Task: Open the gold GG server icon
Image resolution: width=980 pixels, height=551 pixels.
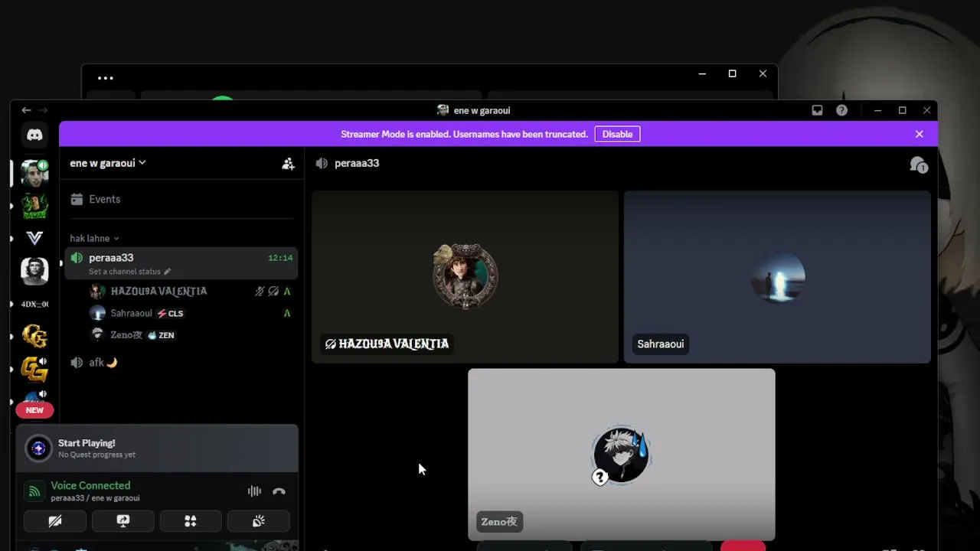Action: pyautogui.click(x=34, y=336)
